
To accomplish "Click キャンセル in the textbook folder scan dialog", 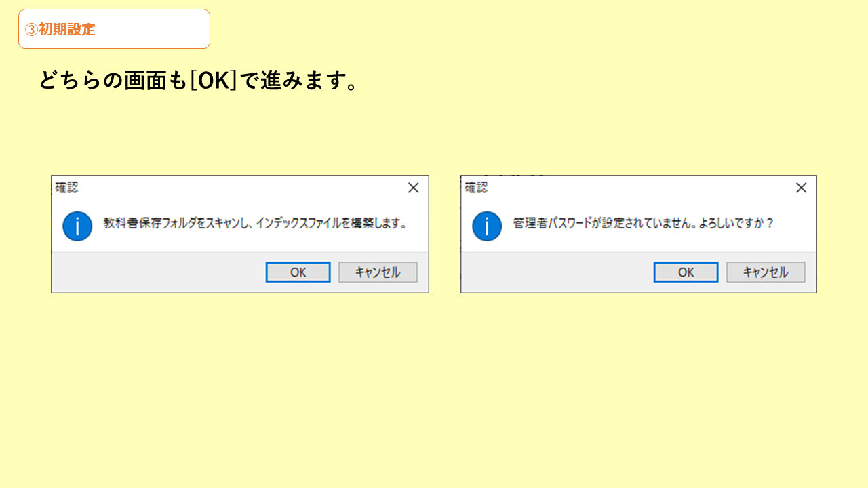I will (378, 272).
